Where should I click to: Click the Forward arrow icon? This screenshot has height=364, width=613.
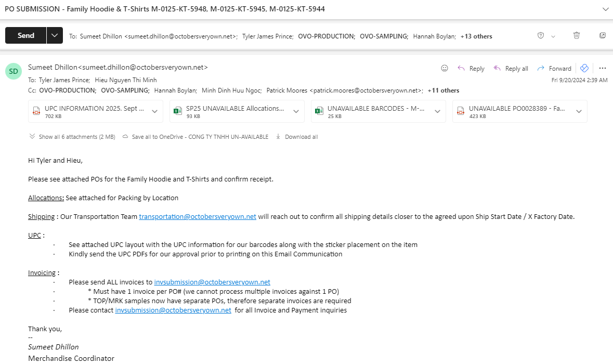point(541,68)
